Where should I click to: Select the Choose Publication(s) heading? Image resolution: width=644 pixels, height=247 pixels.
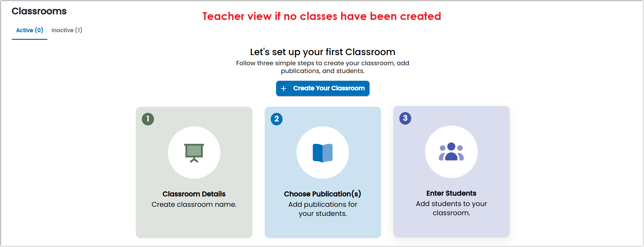pyautogui.click(x=323, y=194)
